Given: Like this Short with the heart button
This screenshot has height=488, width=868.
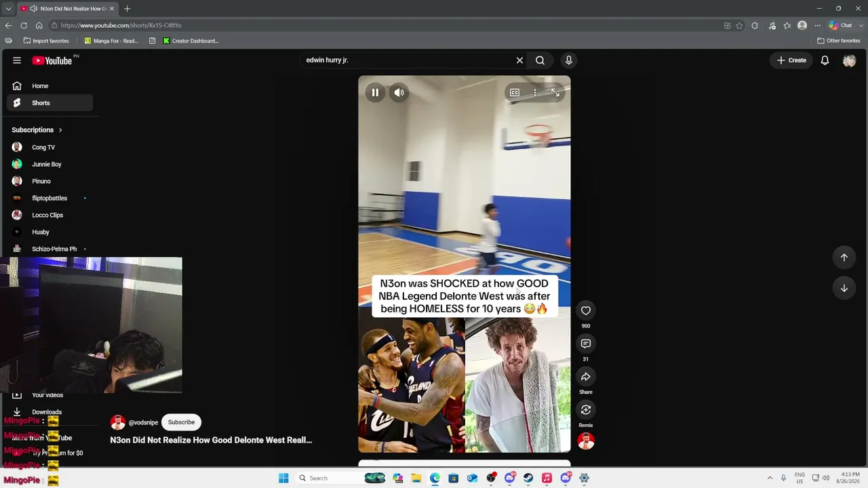Looking at the screenshot, I should (586, 310).
